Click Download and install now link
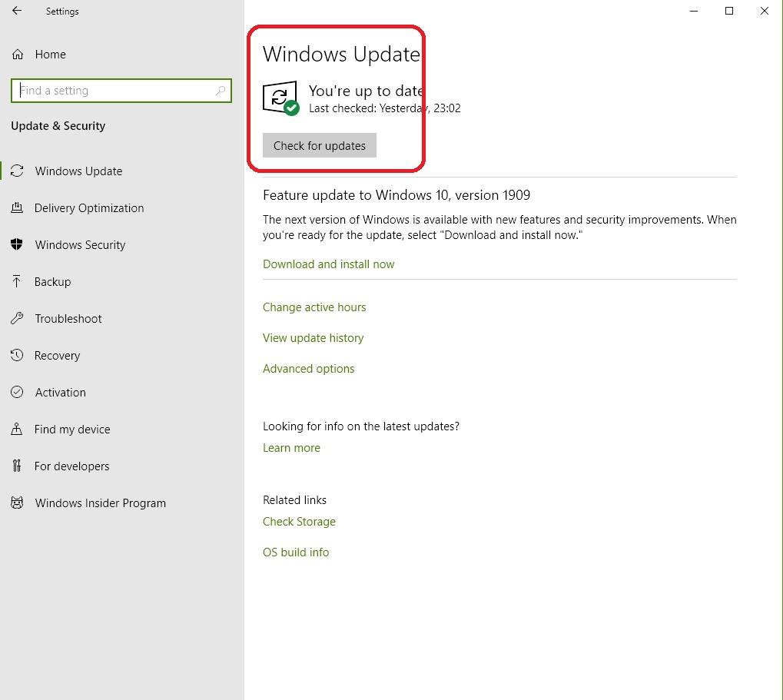This screenshot has width=783, height=700. pos(328,264)
